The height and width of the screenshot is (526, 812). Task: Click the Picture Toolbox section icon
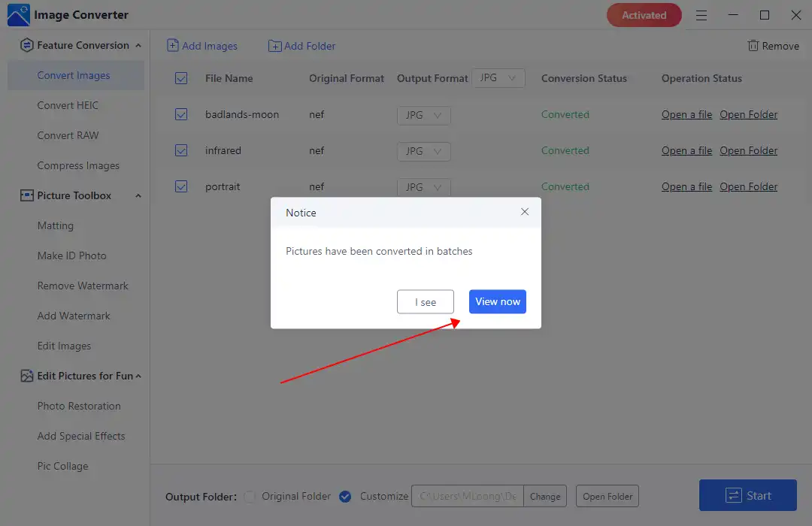pos(27,195)
